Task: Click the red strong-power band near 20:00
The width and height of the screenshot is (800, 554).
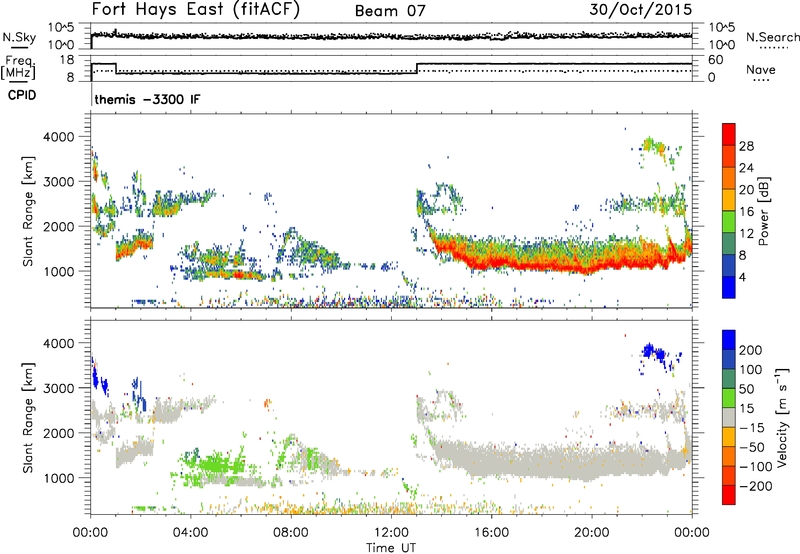Action: [x=587, y=266]
